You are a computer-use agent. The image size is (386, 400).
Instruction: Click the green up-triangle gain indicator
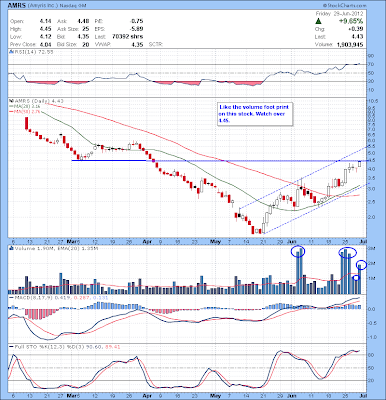pos(319,21)
